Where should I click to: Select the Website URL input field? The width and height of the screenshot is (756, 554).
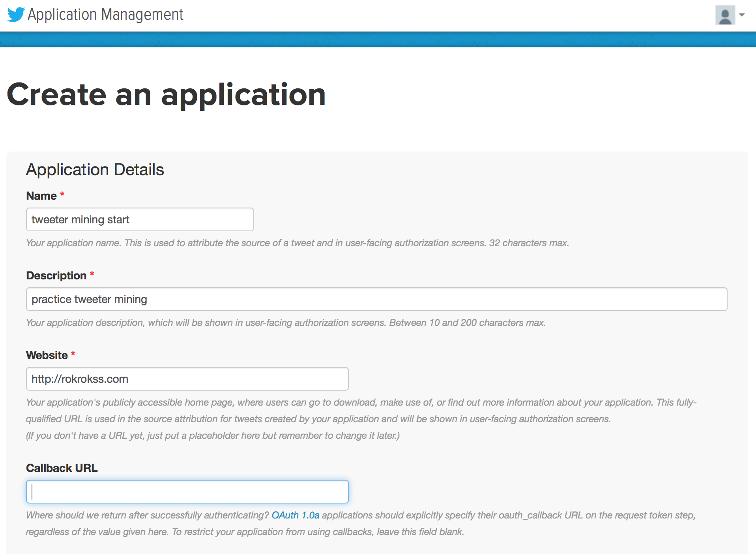[x=187, y=379]
